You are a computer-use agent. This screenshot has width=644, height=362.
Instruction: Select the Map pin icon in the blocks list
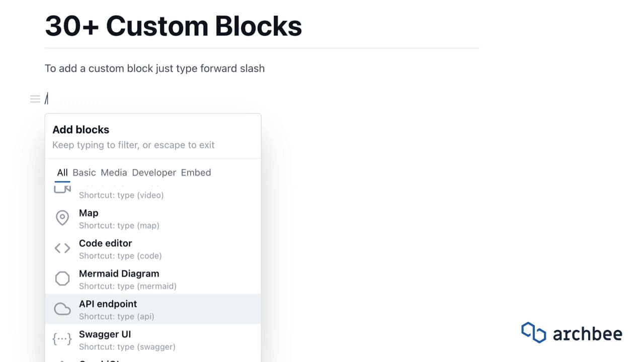point(62,218)
